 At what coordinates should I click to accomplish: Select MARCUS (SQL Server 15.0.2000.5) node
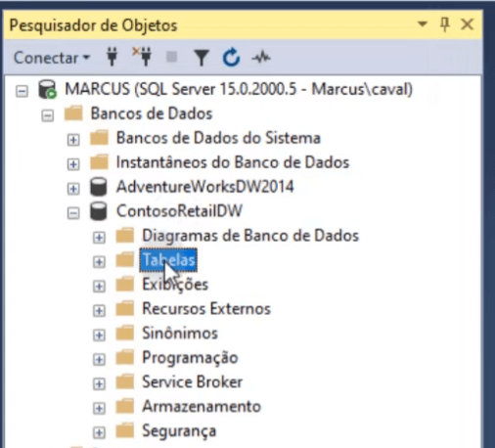click(239, 89)
